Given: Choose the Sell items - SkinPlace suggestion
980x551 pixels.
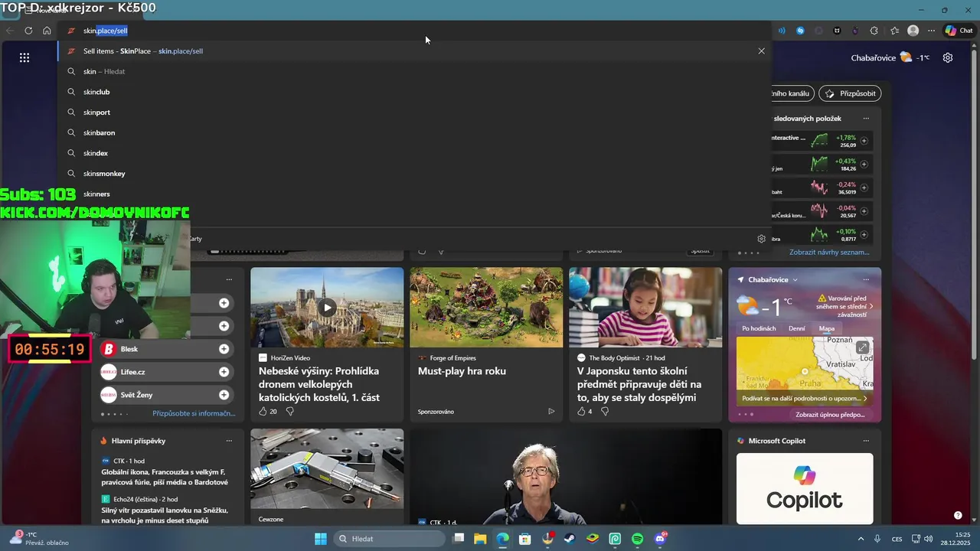Looking at the screenshot, I should (x=413, y=51).
